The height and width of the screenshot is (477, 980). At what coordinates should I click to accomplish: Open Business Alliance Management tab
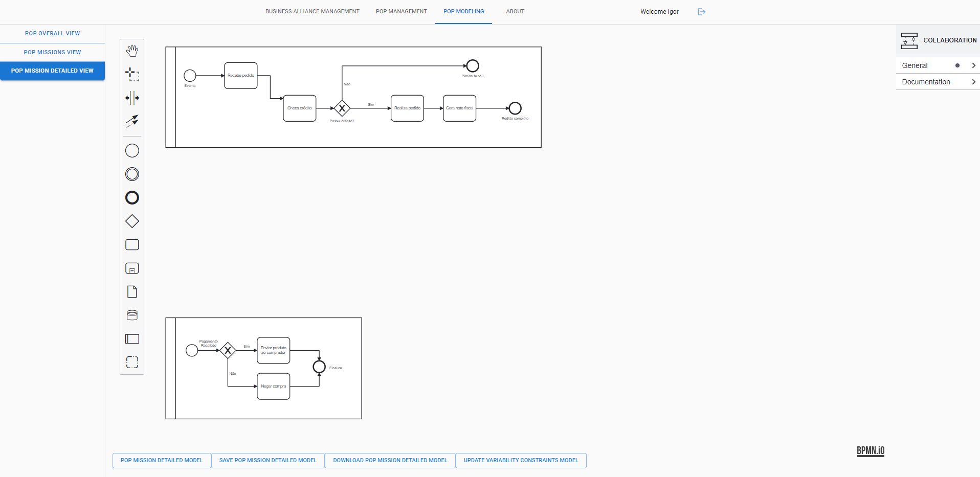(x=312, y=11)
